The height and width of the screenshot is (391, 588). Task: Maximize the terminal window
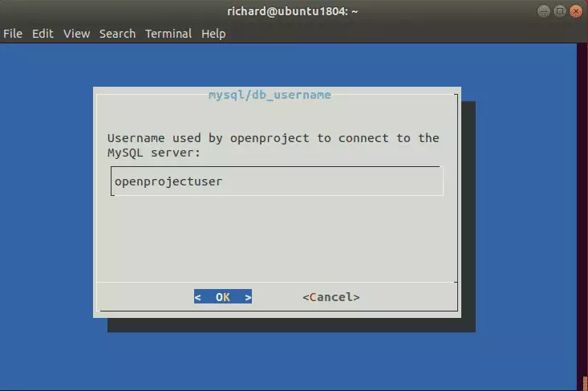point(559,11)
